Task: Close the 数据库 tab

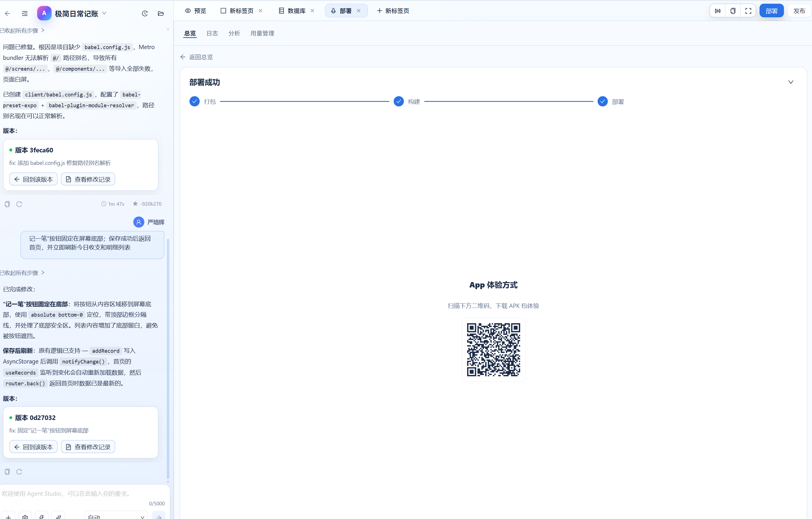Action: (x=313, y=11)
